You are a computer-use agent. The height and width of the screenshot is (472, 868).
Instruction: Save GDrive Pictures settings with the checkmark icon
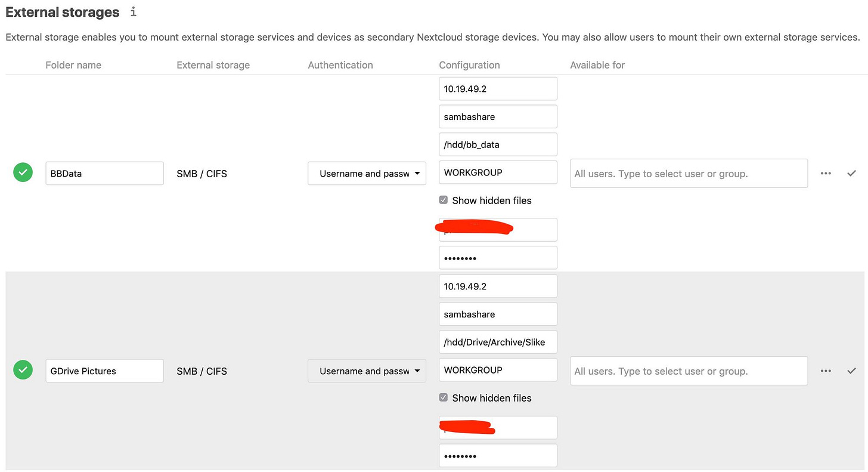pos(851,371)
